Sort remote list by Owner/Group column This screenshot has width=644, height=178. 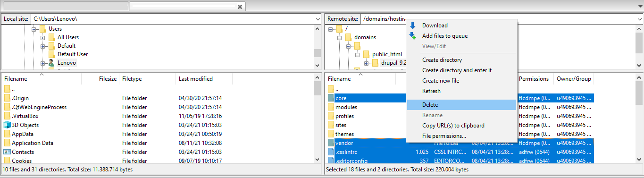tap(574, 79)
